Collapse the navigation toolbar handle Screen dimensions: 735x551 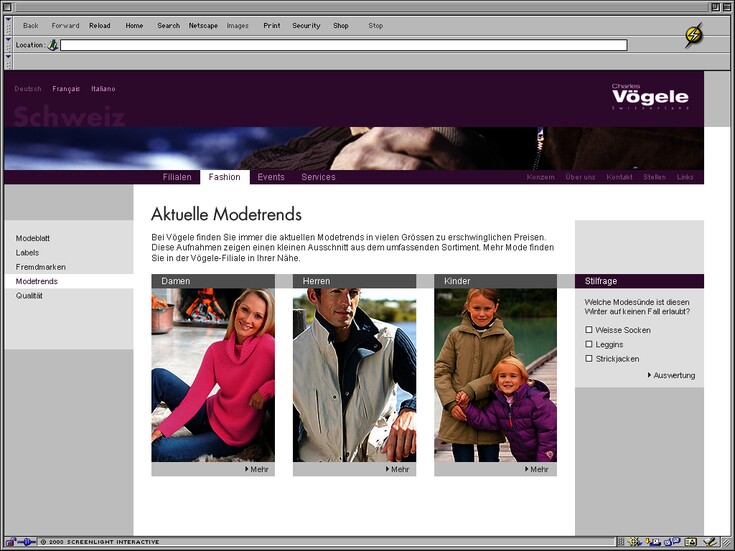pyautogui.click(x=8, y=26)
